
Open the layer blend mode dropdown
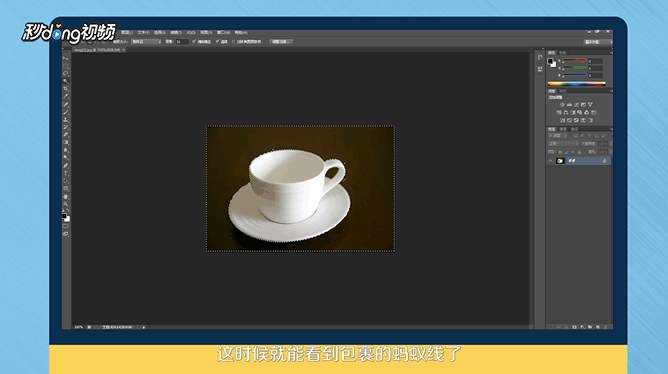click(x=563, y=144)
